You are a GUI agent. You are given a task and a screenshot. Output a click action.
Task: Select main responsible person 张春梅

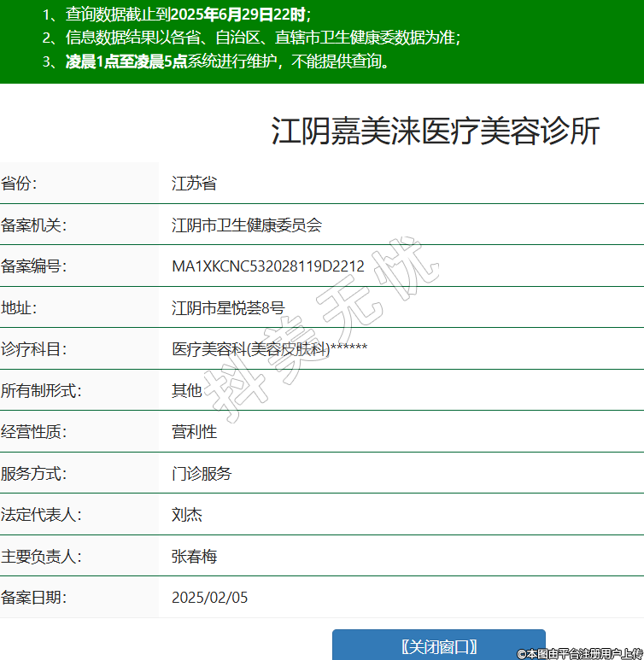click(x=195, y=556)
